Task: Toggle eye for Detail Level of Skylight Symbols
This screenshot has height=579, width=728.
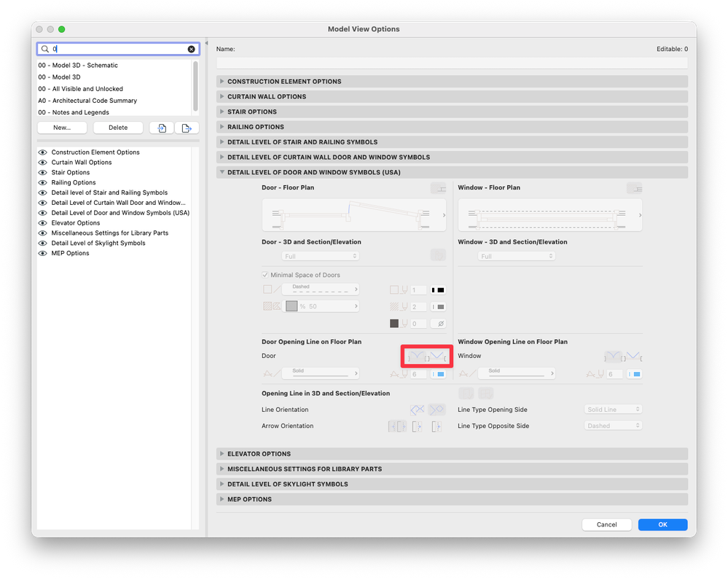Action: point(43,243)
